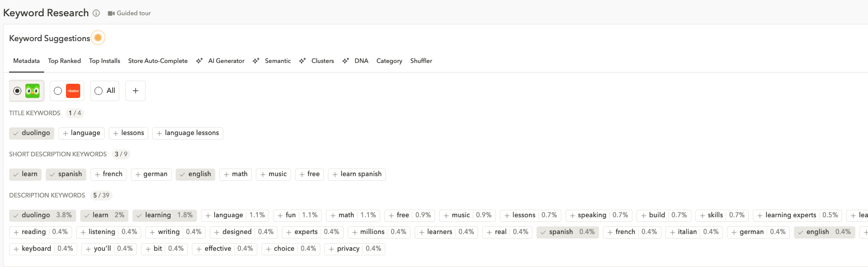Add description keyword italian
The width and height of the screenshot is (868, 267).
694,232
